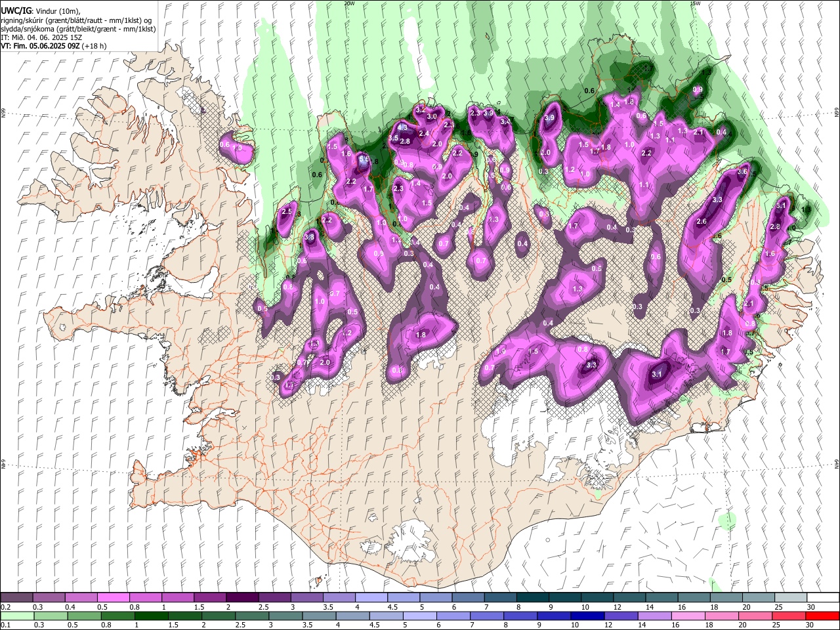
Task: Click the snow scale swatch between 0.2 and 0.3
Action: (x=17, y=598)
